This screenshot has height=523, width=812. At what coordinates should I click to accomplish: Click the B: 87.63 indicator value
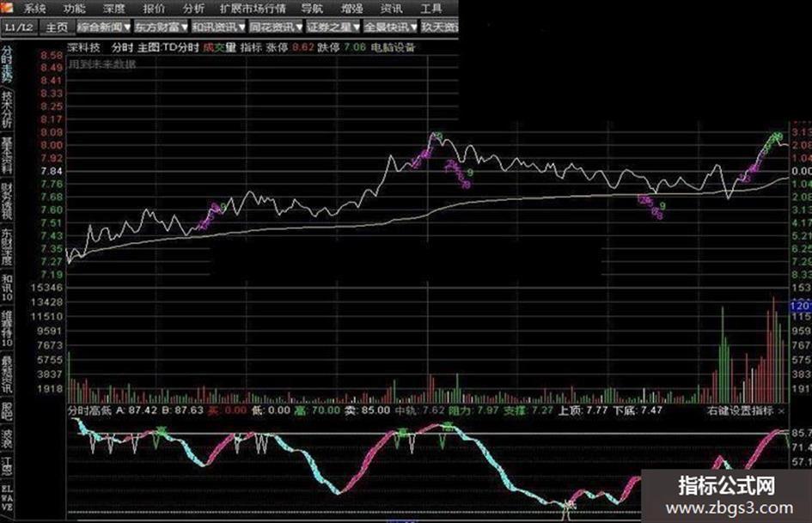pyautogui.click(x=182, y=410)
